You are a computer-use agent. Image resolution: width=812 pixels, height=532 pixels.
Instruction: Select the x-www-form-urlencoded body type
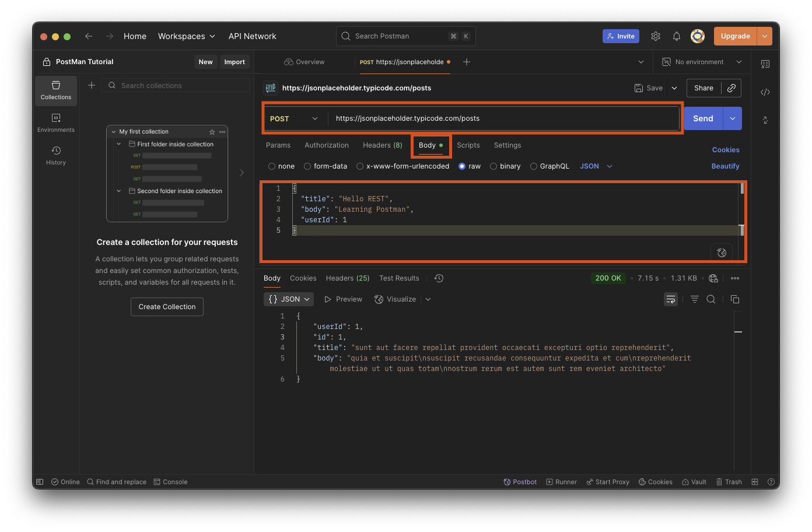[x=360, y=166]
